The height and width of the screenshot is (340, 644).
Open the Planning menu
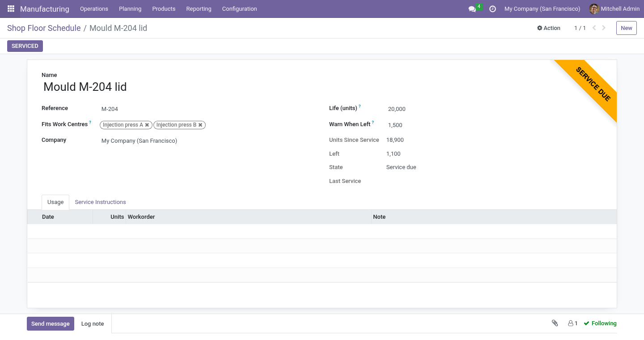[x=130, y=9]
